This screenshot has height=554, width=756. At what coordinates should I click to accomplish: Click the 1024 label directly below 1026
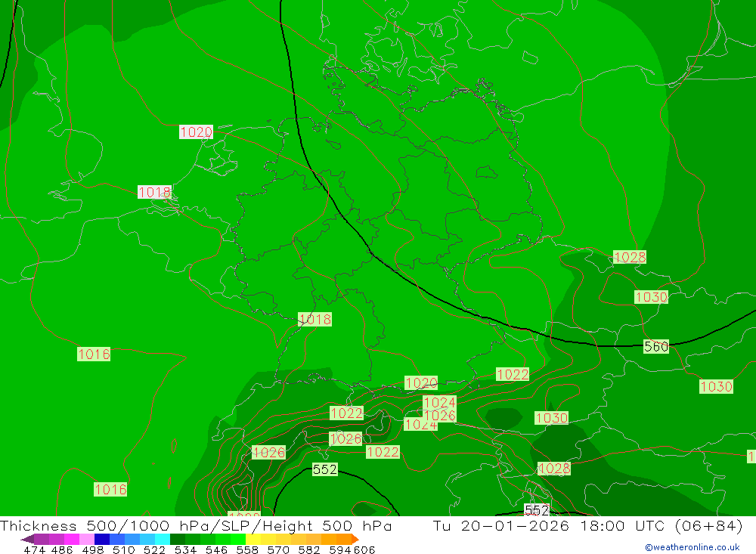tap(420, 425)
